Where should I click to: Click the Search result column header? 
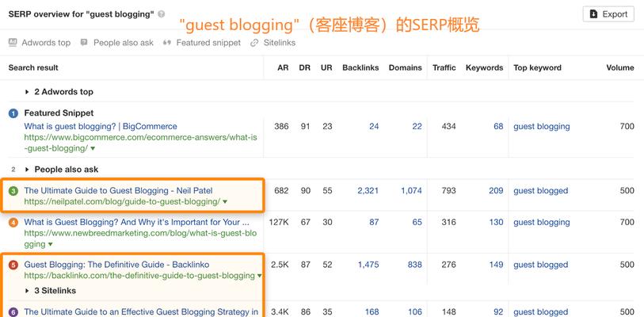(x=34, y=68)
